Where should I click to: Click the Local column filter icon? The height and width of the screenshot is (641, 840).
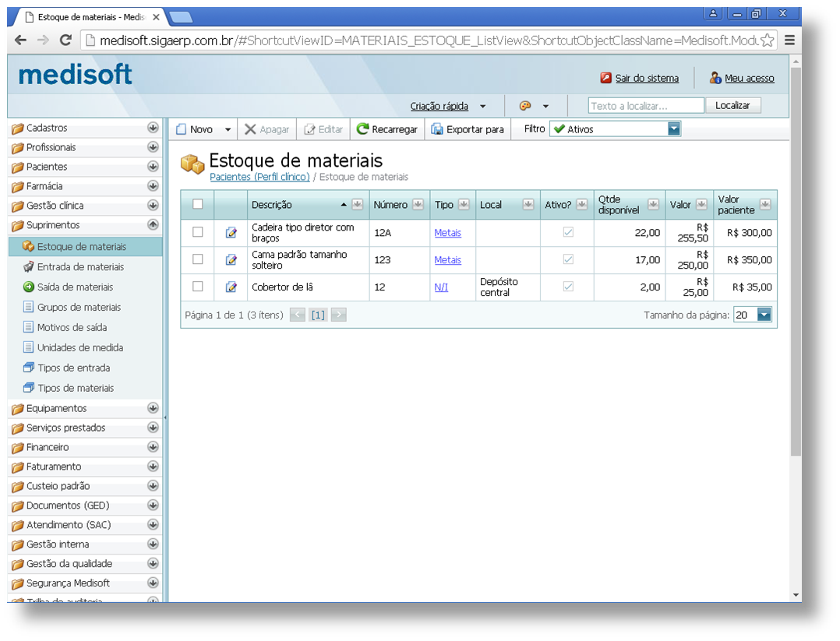(528, 205)
